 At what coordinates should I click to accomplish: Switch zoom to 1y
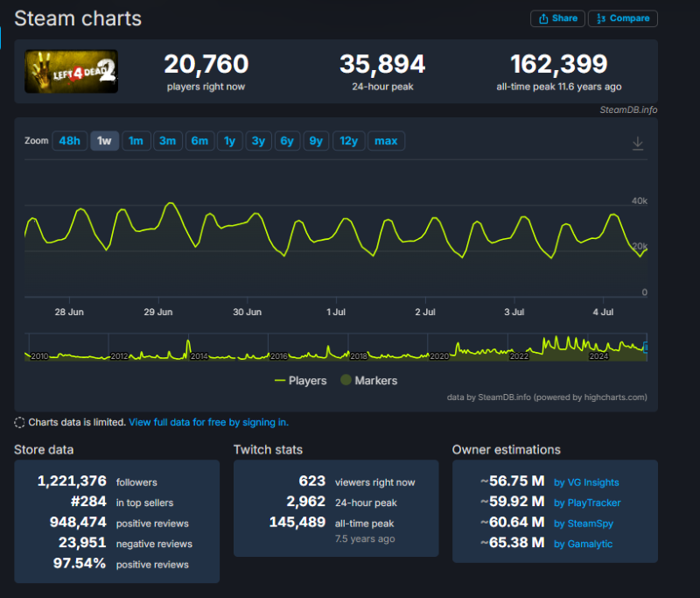point(229,141)
